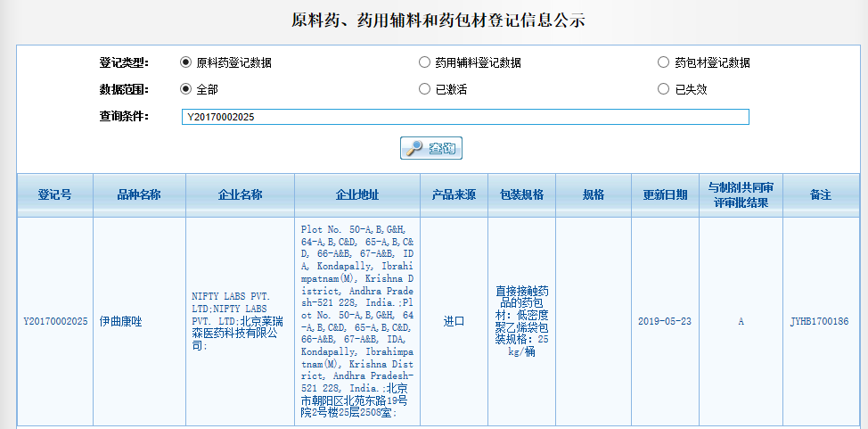This screenshot has height=429, width=868.
Task: Click the page title 原料药、药用辅料和药包材登记信息公示
Action: coord(438,21)
